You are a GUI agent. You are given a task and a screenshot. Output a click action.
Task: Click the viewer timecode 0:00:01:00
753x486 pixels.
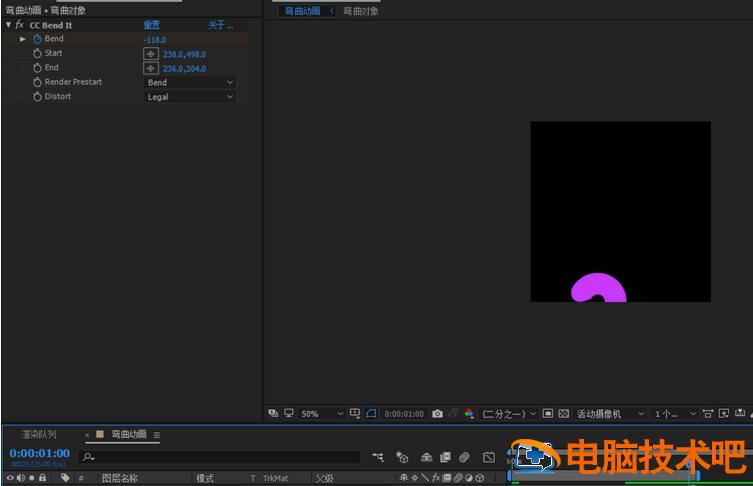(x=404, y=413)
